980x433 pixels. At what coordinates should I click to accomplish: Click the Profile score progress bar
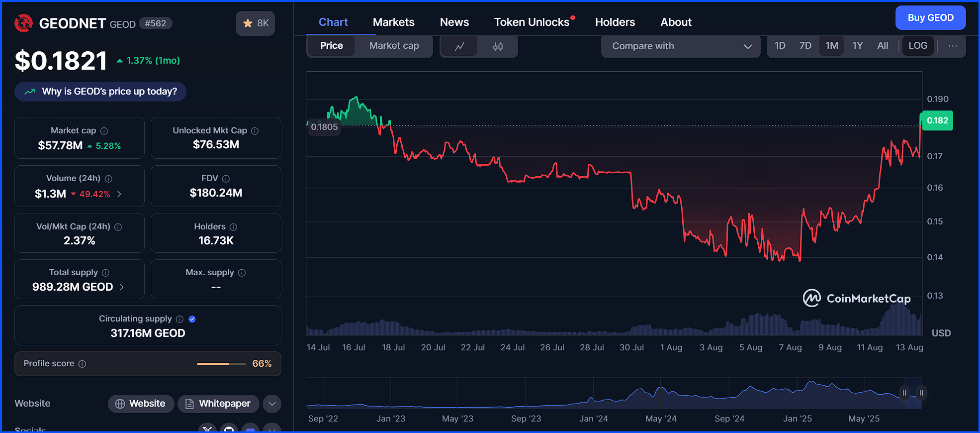pos(221,364)
